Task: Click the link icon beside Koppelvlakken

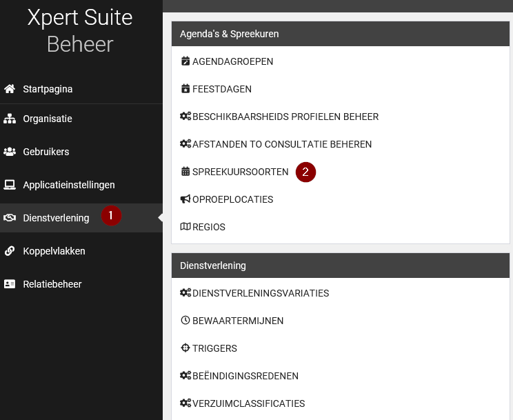Action: 10,251
